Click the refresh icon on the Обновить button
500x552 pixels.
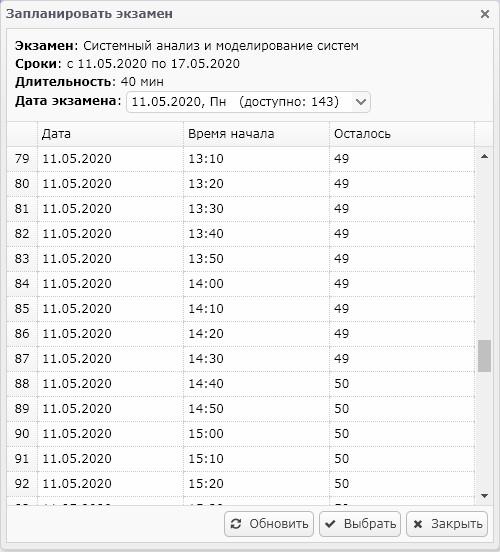[x=236, y=524]
